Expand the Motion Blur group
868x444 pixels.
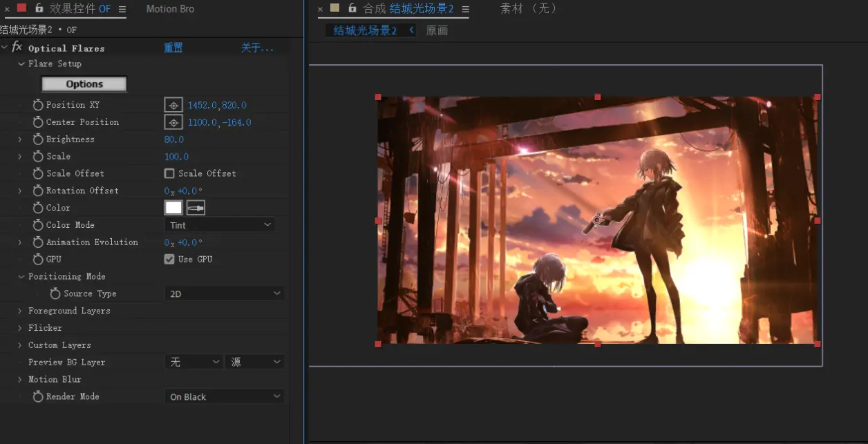click(x=21, y=380)
